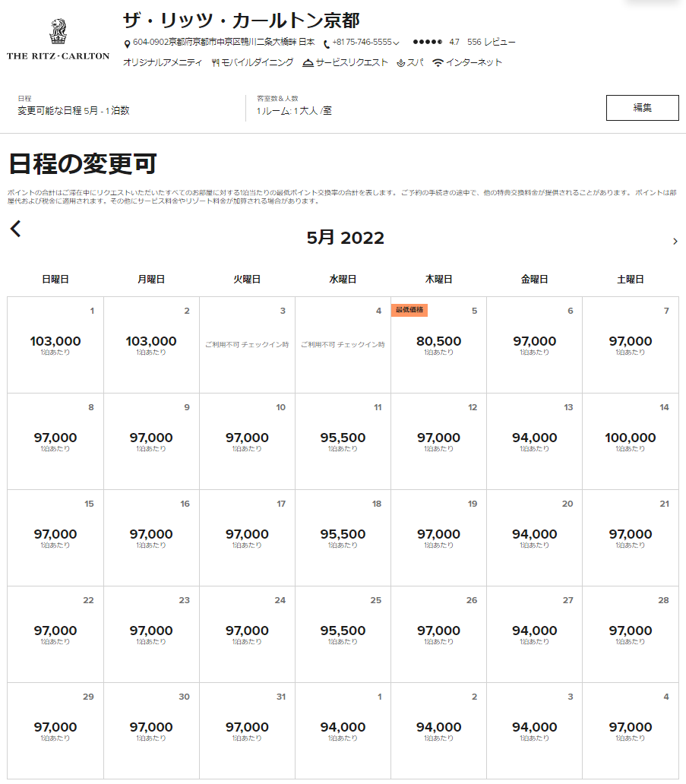This screenshot has height=784, width=686.
Task: Click the 日程 flexible dates field
Action: pyautogui.click(x=74, y=110)
